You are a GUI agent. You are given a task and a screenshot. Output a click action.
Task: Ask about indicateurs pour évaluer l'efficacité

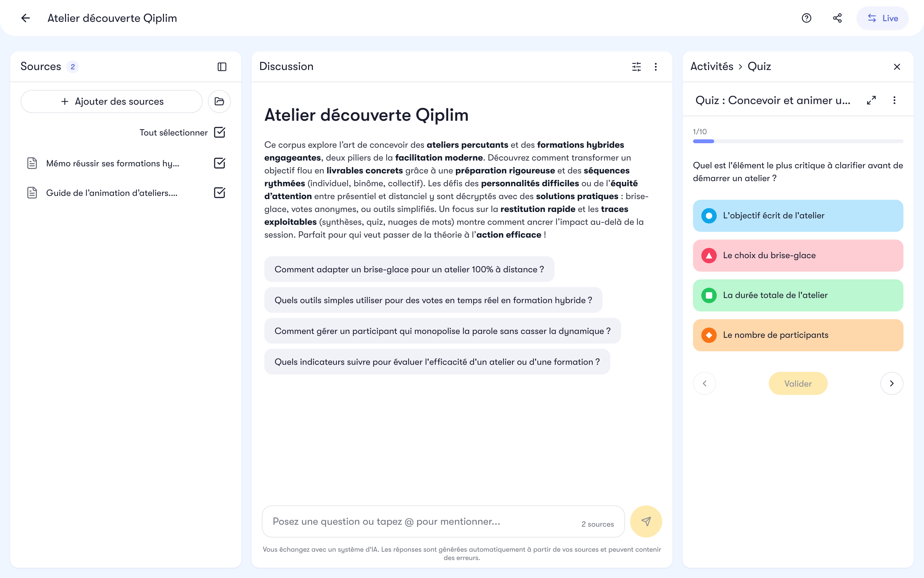coord(437,362)
